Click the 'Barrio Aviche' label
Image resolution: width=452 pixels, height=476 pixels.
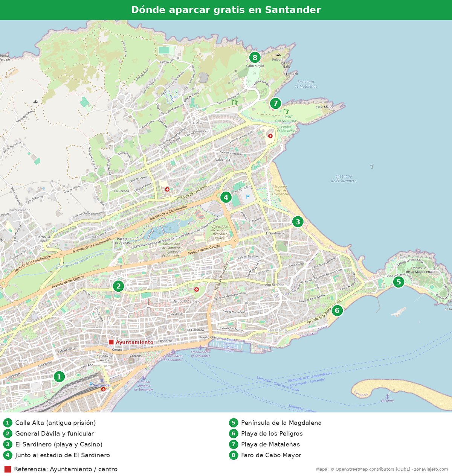[20, 210]
